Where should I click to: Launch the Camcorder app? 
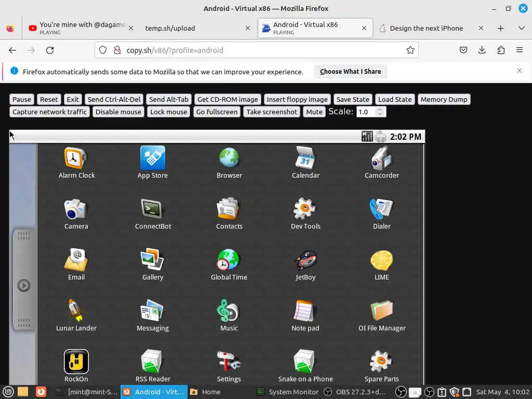tap(382, 163)
